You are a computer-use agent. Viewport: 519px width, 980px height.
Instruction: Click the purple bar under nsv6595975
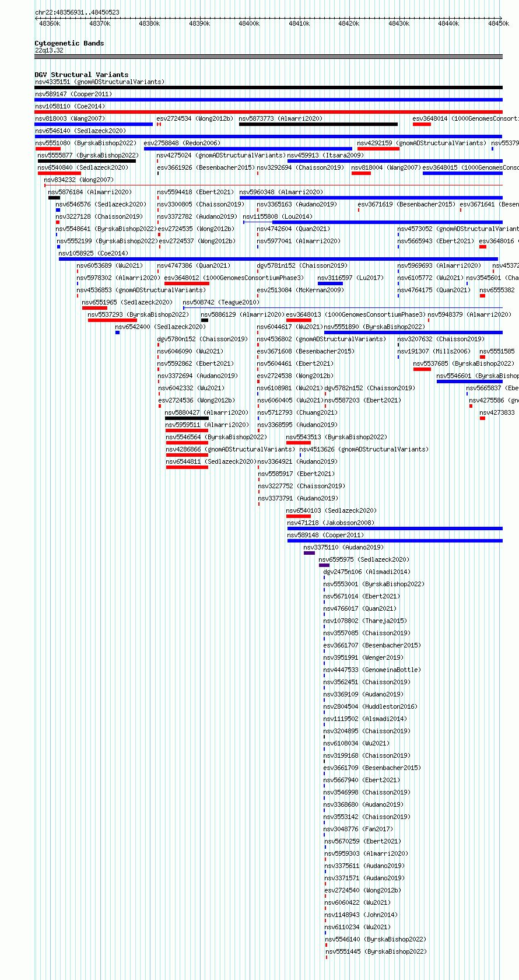coord(324,565)
